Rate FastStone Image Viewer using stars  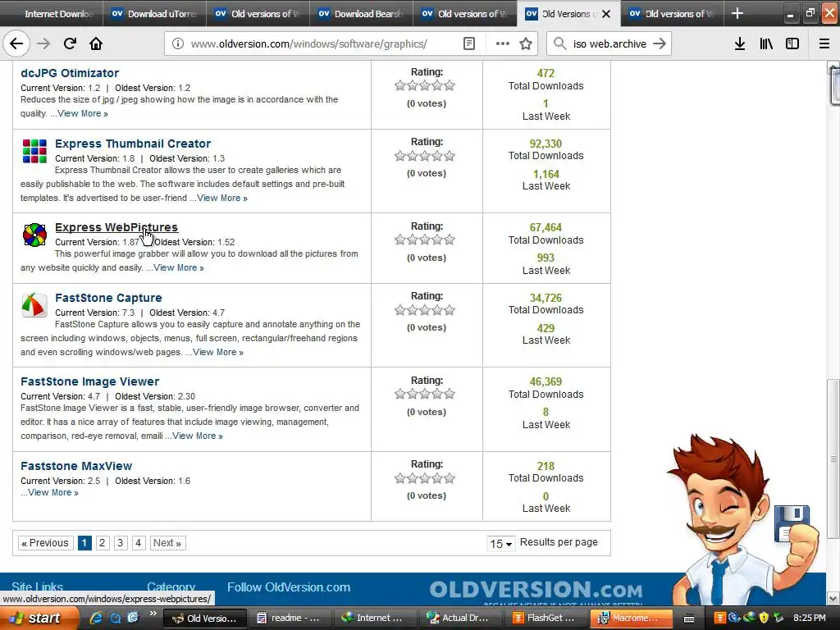point(425,394)
